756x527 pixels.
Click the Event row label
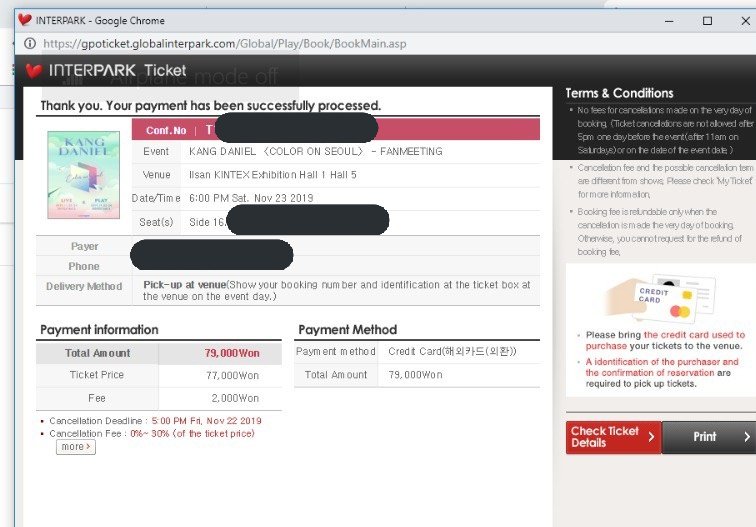pos(156,151)
